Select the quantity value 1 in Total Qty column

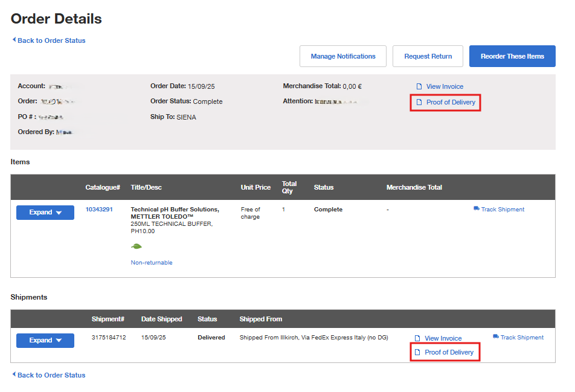point(283,209)
